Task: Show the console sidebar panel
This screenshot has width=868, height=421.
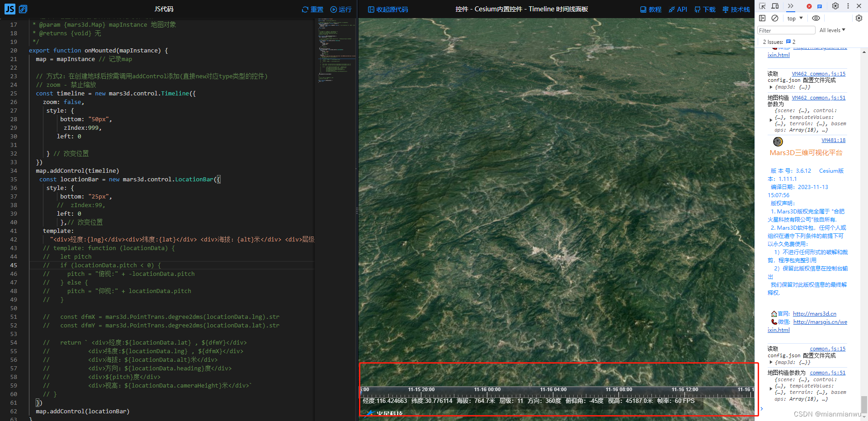Action: click(762, 19)
